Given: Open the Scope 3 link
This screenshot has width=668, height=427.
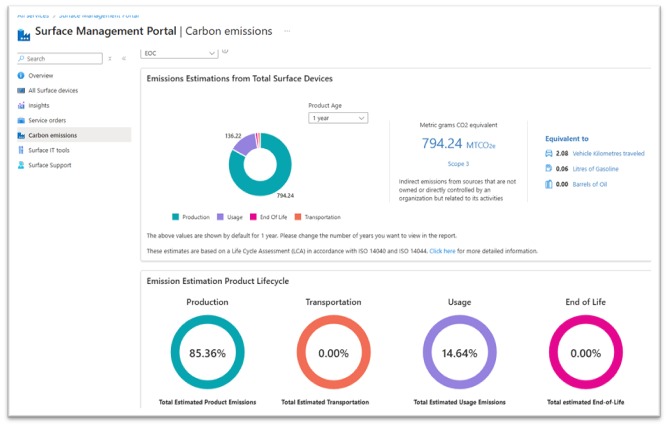Looking at the screenshot, I should 460,163.
